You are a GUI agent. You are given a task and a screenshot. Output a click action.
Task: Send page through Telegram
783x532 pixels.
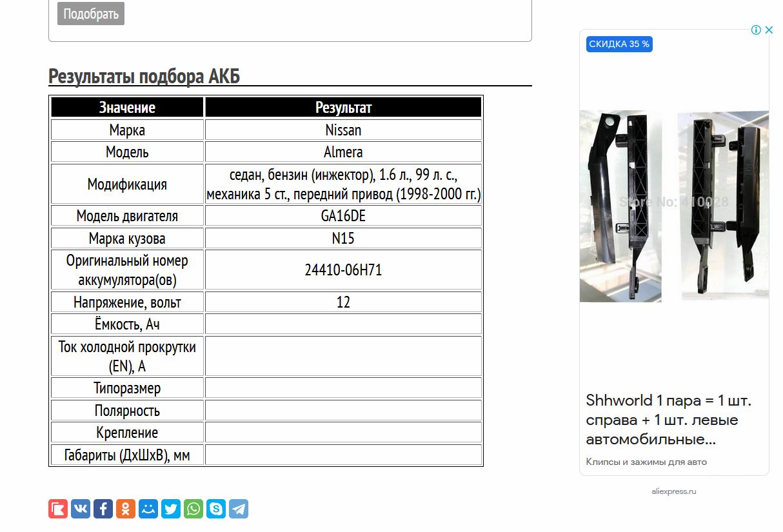pos(239,509)
